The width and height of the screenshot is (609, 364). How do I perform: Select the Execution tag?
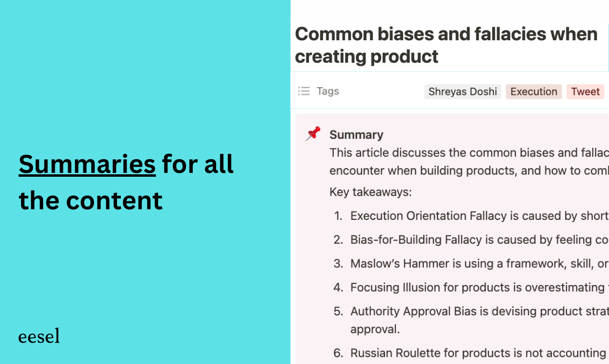[x=534, y=91]
